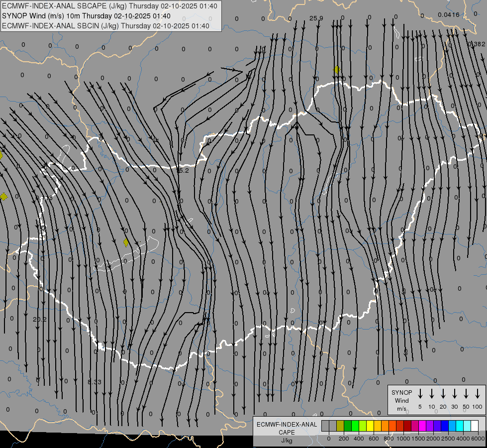The height and width of the screenshot is (448, 487).
Task: Select the 100 m/s wind arrow symbol
Action: (478, 394)
